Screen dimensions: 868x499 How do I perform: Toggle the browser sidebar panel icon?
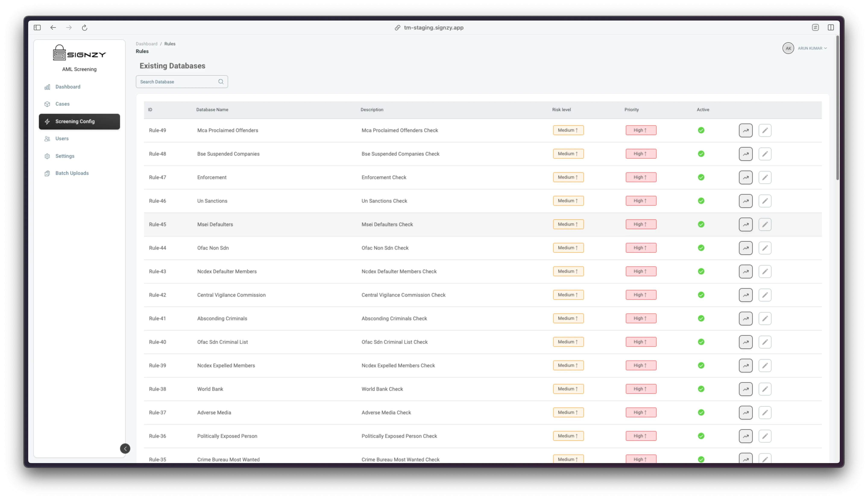[x=37, y=27]
